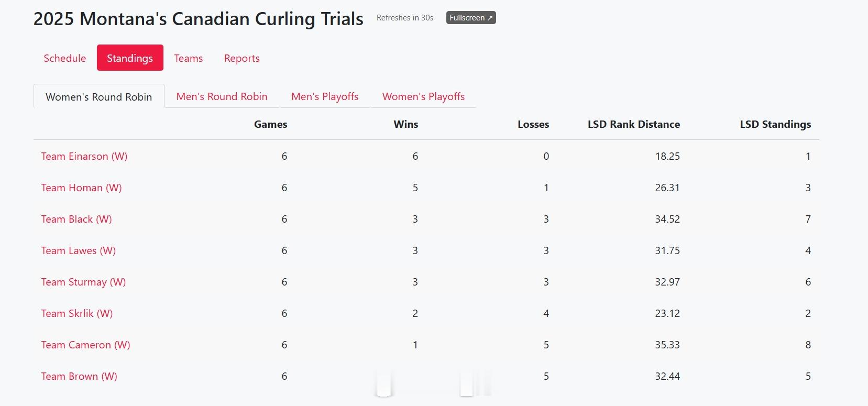Open the Women's Playoffs tab
Screen dimensions: 868x406
point(423,96)
